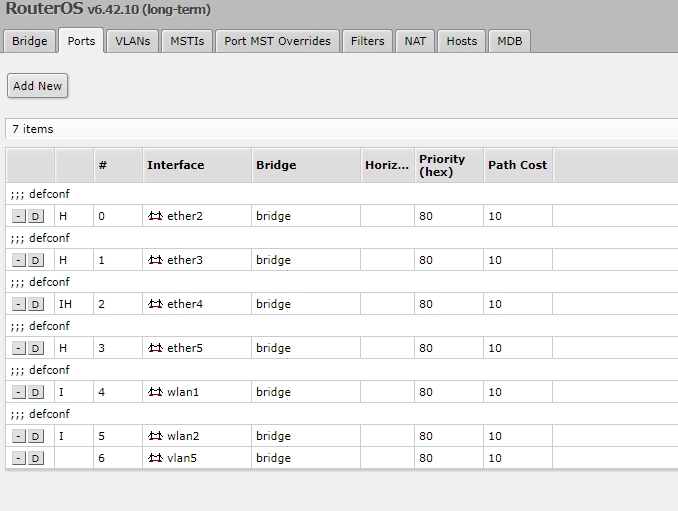Open the MSTIs tab

click(x=187, y=41)
